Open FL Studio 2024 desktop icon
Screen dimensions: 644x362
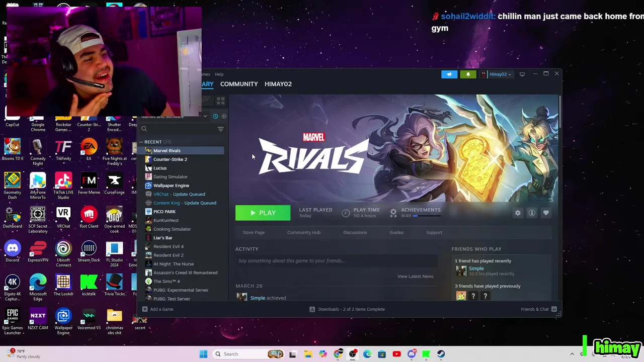pos(114,253)
